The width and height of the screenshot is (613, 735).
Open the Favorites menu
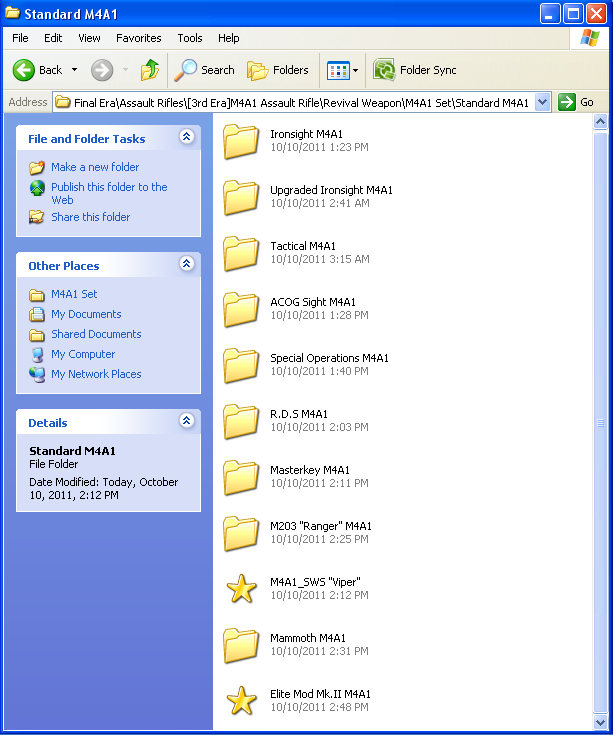coord(139,38)
